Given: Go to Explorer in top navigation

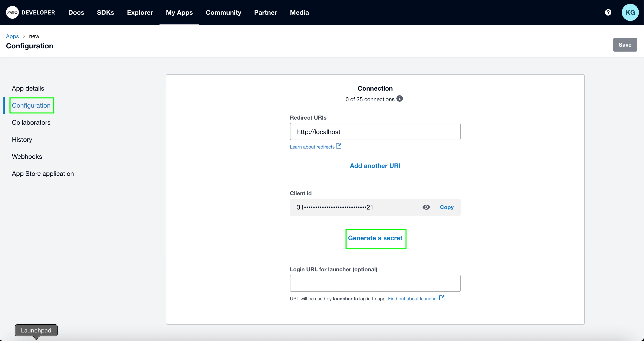Looking at the screenshot, I should pos(140,13).
